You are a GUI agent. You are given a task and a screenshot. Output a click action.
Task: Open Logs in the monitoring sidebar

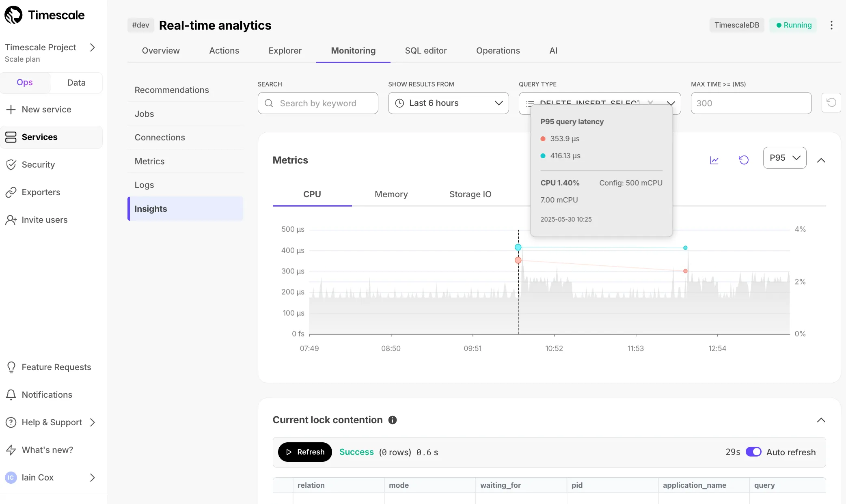[145, 185]
